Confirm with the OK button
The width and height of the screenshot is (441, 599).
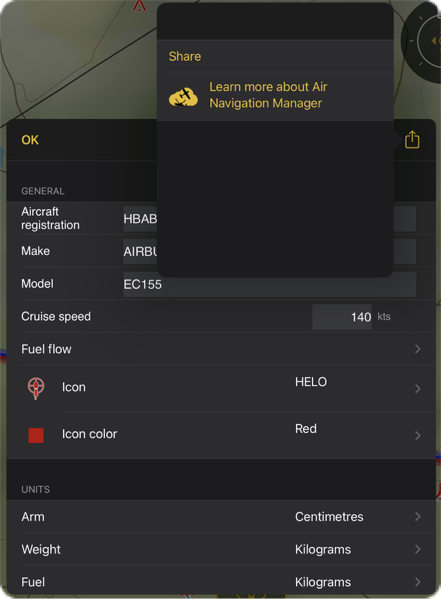(x=30, y=140)
